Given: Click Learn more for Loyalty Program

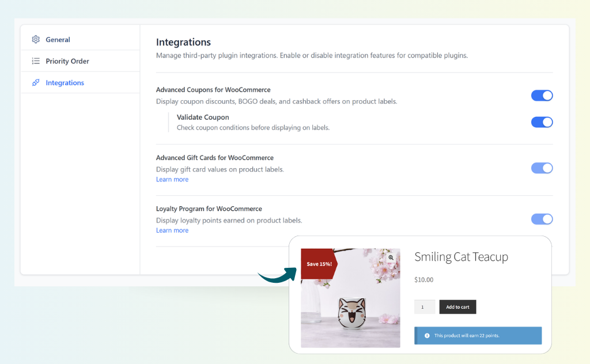Looking at the screenshot, I should pyautogui.click(x=172, y=230).
